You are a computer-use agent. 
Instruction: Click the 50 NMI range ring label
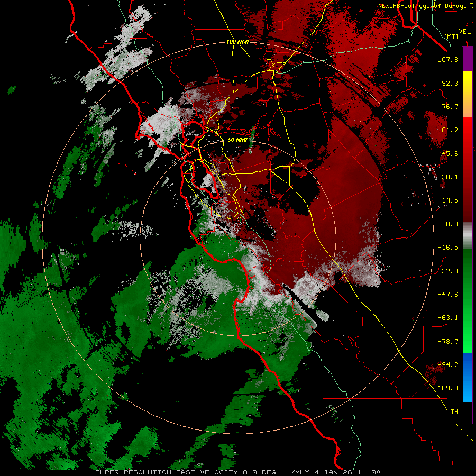(x=237, y=140)
